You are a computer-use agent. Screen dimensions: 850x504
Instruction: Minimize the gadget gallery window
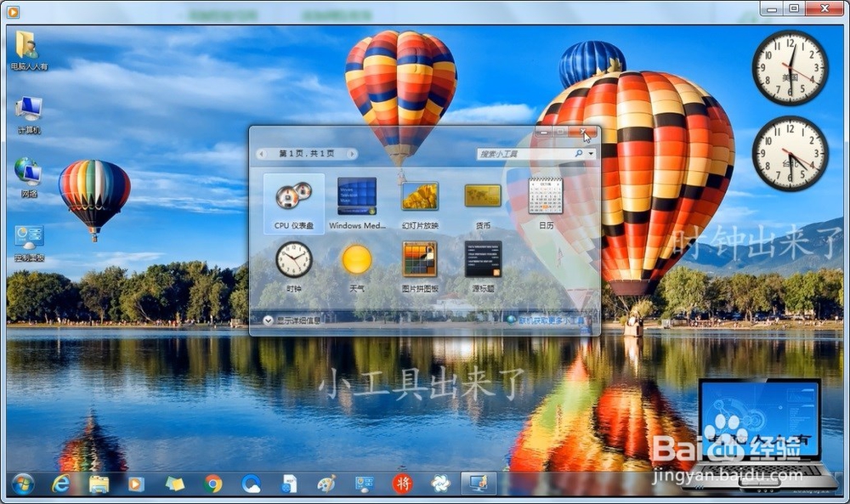coord(543,131)
